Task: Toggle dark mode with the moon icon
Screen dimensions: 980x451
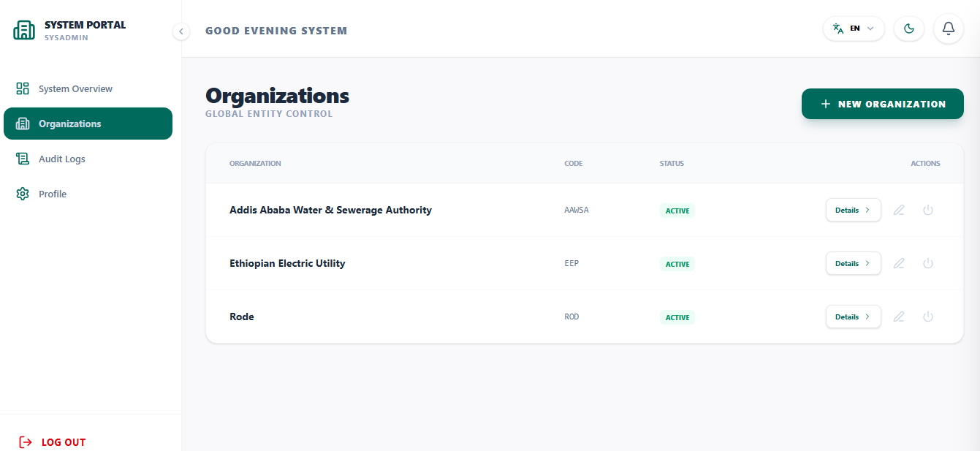Action: [909, 29]
